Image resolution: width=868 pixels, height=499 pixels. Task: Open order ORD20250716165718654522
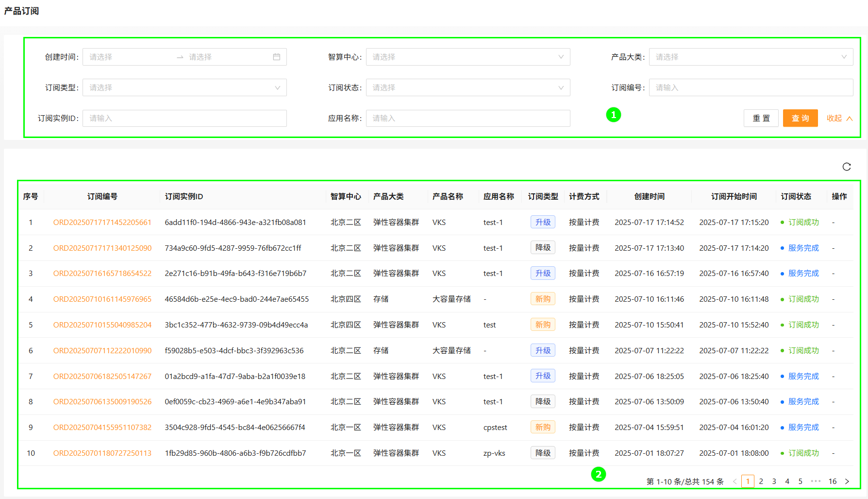(102, 273)
